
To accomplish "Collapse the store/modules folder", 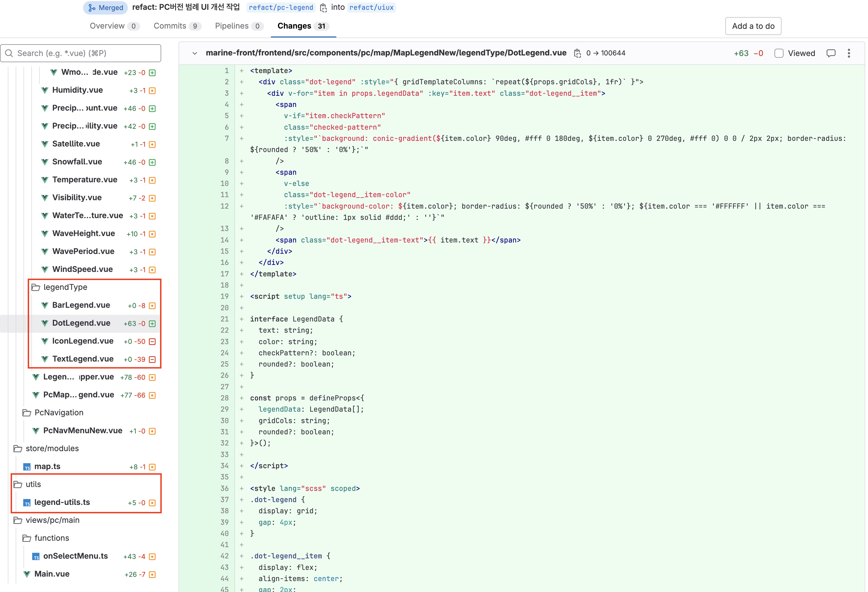I will (52, 449).
